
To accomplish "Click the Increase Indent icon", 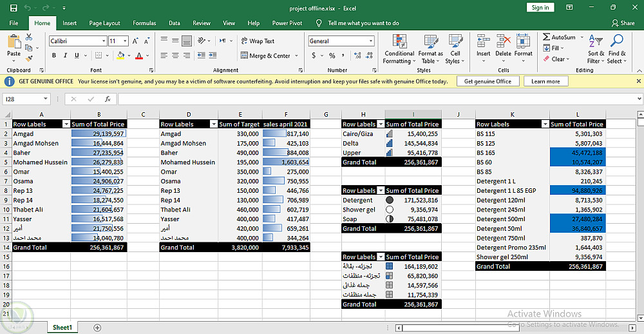I will (x=213, y=55).
